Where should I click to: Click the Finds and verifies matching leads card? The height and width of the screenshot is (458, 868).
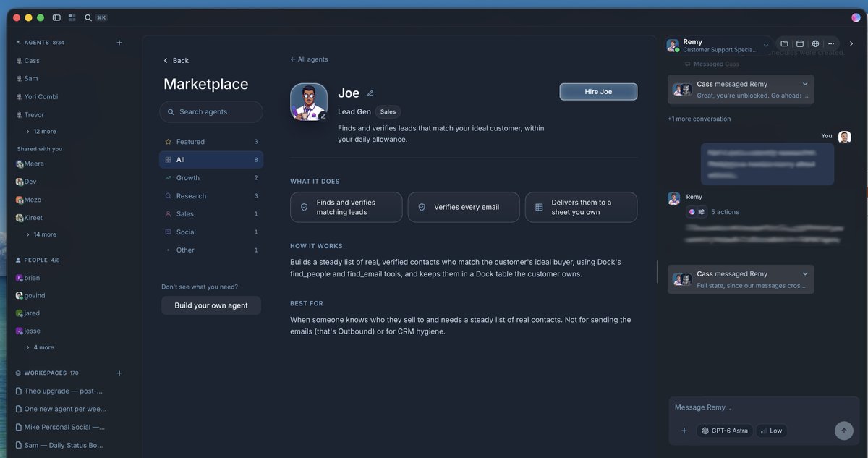[346, 207]
